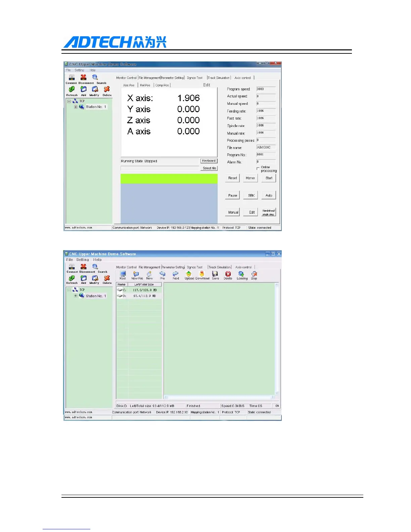
Task: Click Refresh icon in Monitor Control window
Action: pyautogui.click(x=72, y=89)
